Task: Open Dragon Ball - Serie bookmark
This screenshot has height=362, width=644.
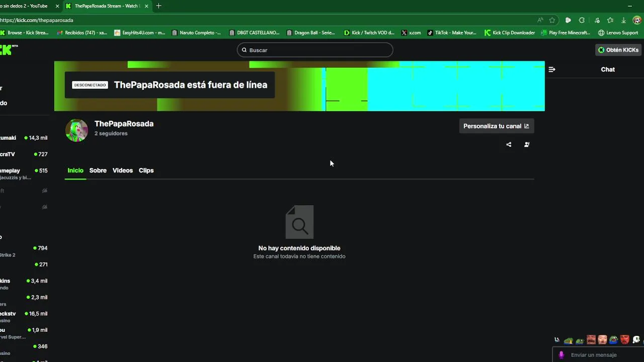Action: pyautogui.click(x=311, y=33)
